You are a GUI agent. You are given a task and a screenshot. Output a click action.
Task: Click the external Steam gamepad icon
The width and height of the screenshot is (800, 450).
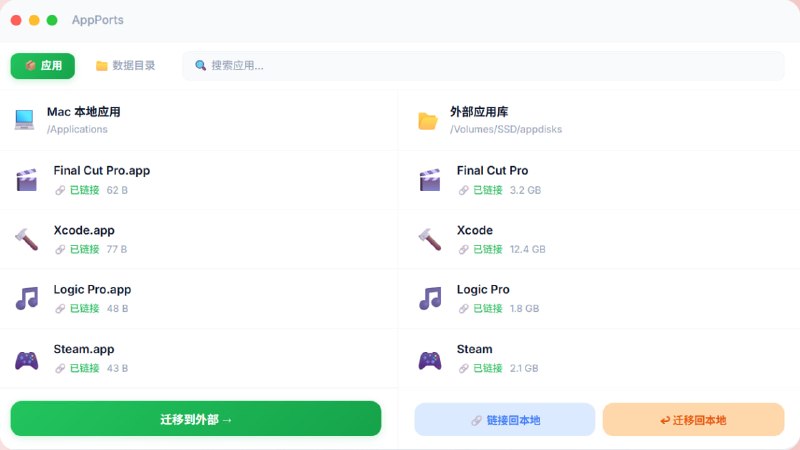(x=430, y=360)
